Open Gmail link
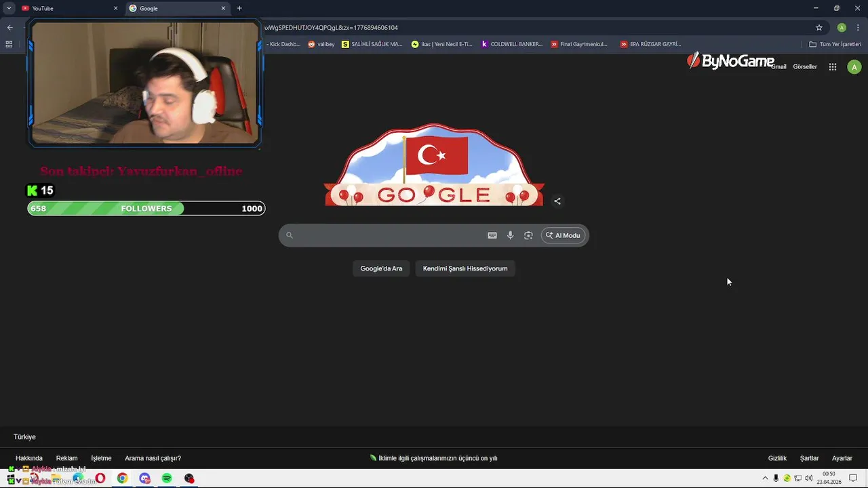Image resolution: width=868 pixels, height=488 pixels. point(778,67)
